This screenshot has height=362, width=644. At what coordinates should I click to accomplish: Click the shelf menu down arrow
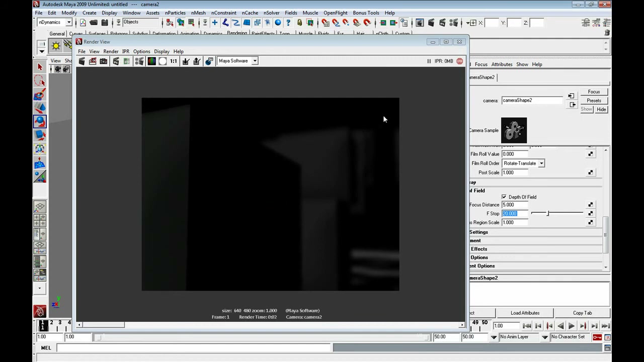pyautogui.click(x=42, y=51)
